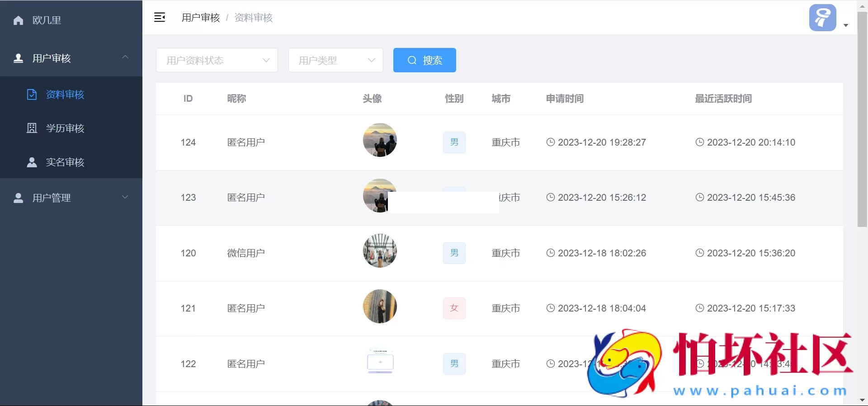
Task: Open avatar thumbnail for user 122
Action: coord(380,362)
